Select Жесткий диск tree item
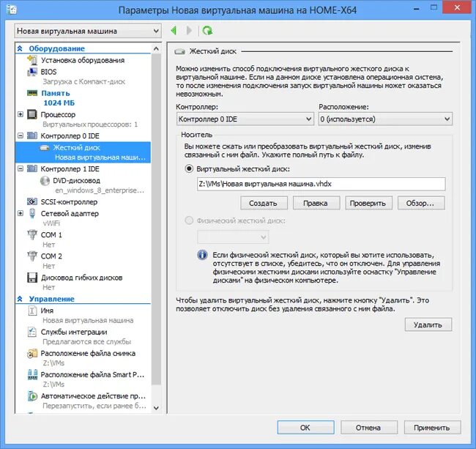The width and height of the screenshot is (476, 449). [x=83, y=152]
